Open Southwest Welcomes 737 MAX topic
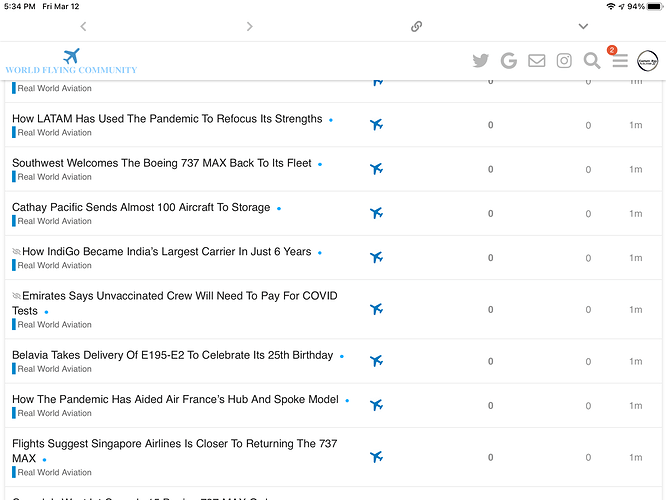The height and width of the screenshot is (500, 666). click(161, 163)
